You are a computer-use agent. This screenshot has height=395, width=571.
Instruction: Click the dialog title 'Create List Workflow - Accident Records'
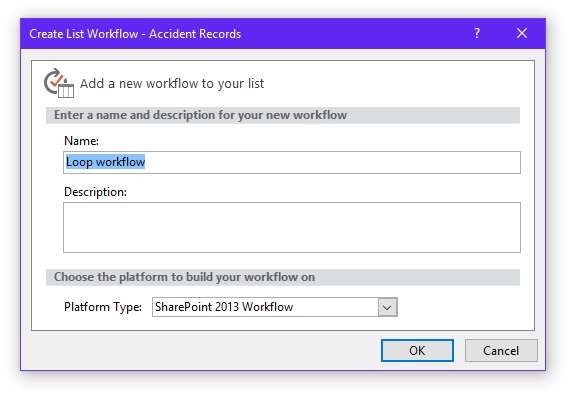coord(135,34)
